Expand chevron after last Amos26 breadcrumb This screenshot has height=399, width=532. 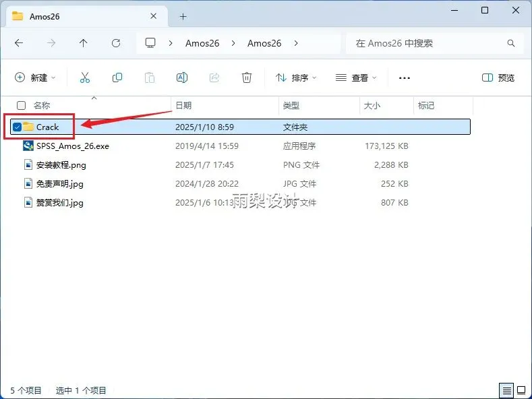(x=296, y=43)
